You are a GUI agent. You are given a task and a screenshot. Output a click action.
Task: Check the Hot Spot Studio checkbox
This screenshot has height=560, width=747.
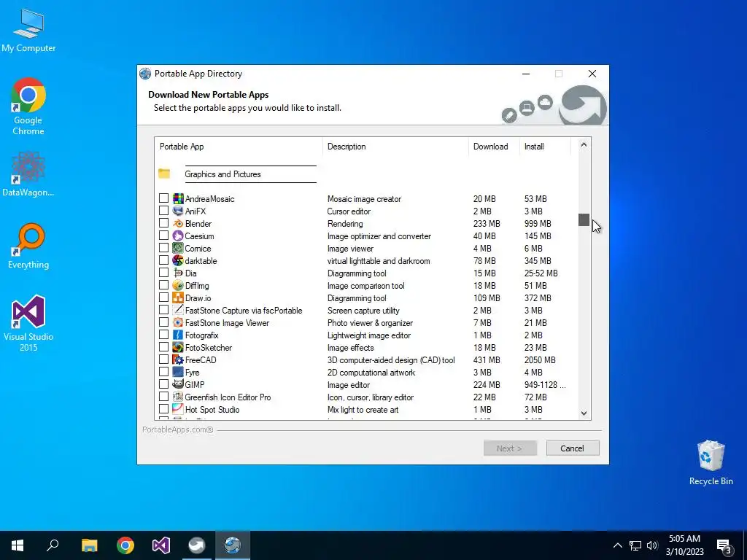tap(164, 408)
